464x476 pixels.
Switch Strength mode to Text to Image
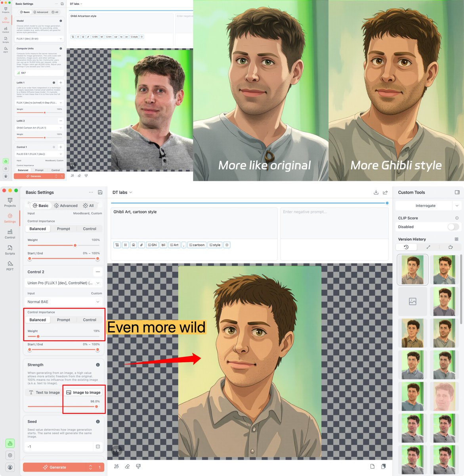coord(44,393)
